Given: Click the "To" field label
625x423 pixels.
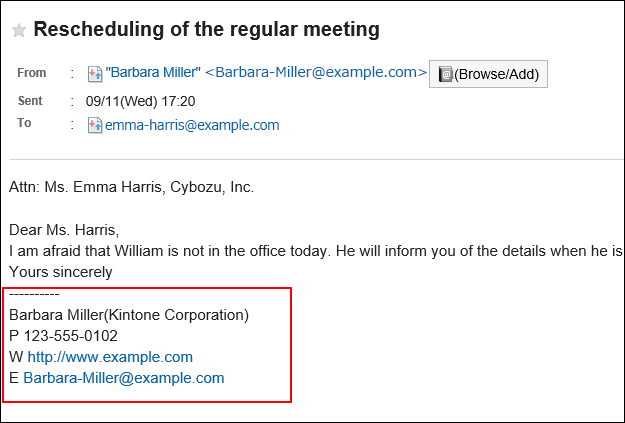Looking at the screenshot, I should pyautogui.click(x=24, y=123).
